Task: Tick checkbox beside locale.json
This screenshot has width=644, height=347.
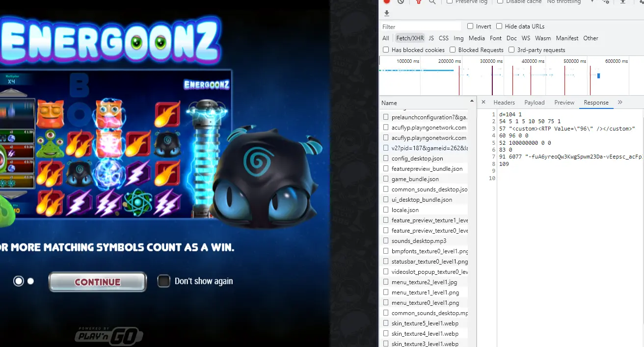Action: [386, 210]
